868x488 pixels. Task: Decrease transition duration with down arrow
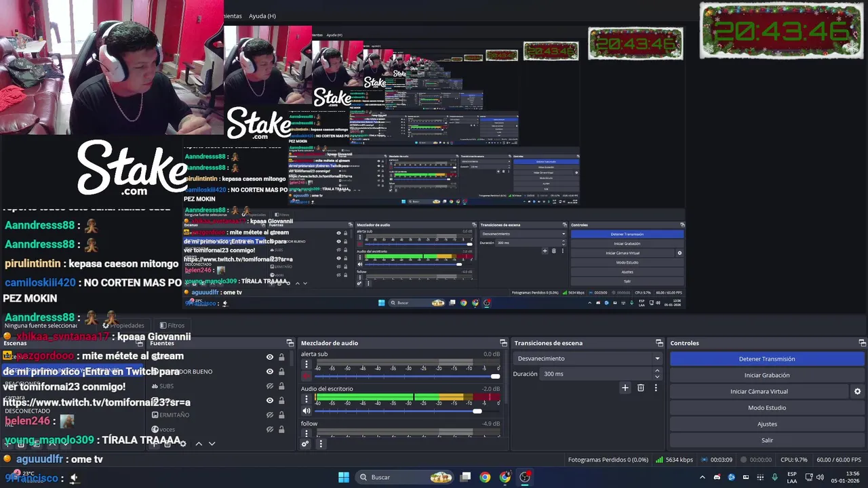click(x=656, y=377)
